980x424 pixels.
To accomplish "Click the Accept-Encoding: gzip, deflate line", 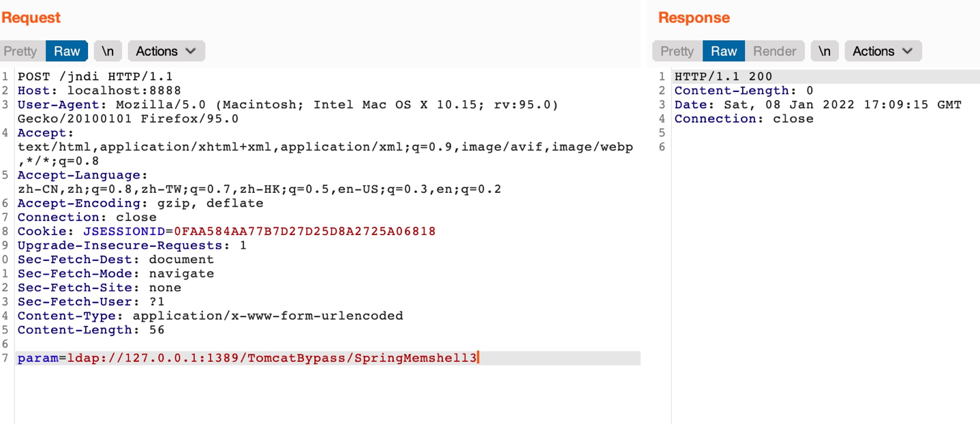I will (x=140, y=203).
